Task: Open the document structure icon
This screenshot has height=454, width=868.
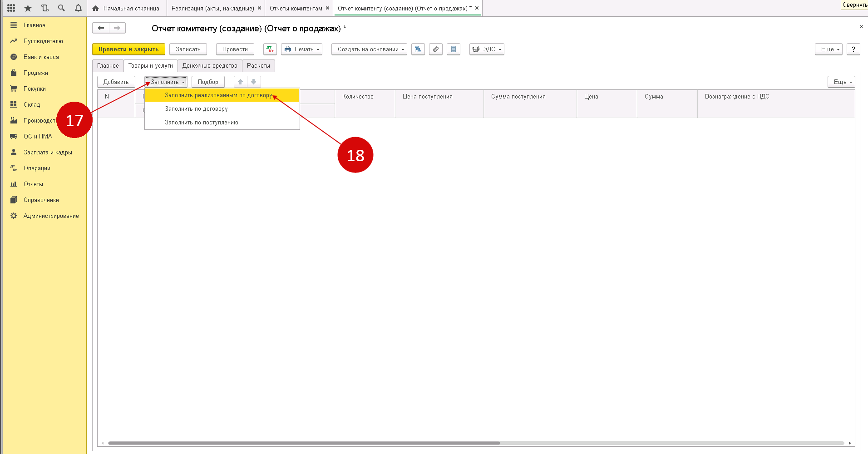Action: click(x=418, y=49)
